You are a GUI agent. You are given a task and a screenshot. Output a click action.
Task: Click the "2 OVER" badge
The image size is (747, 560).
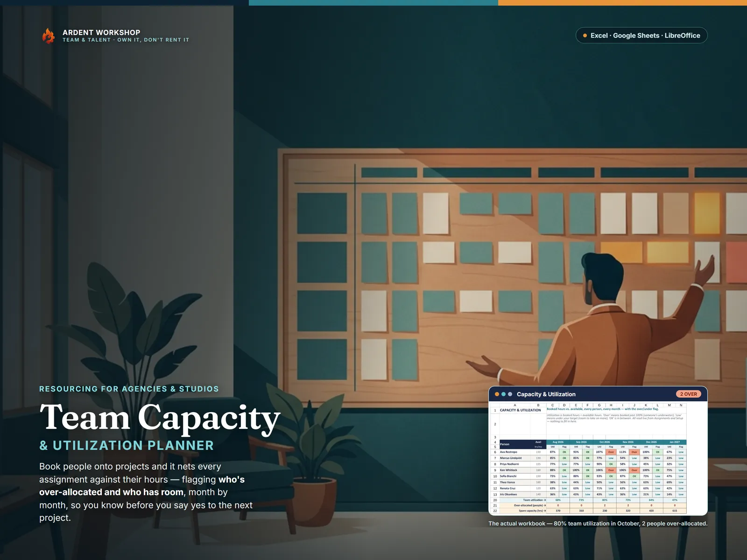pyautogui.click(x=688, y=394)
